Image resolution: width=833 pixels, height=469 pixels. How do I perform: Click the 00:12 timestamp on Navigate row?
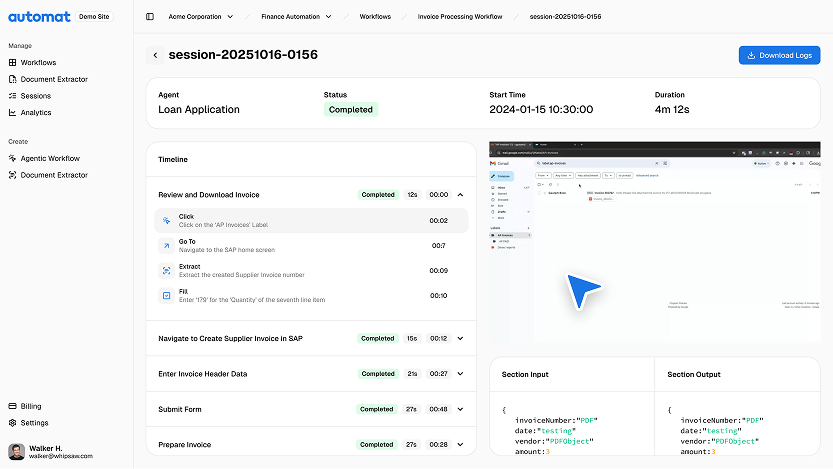point(438,338)
